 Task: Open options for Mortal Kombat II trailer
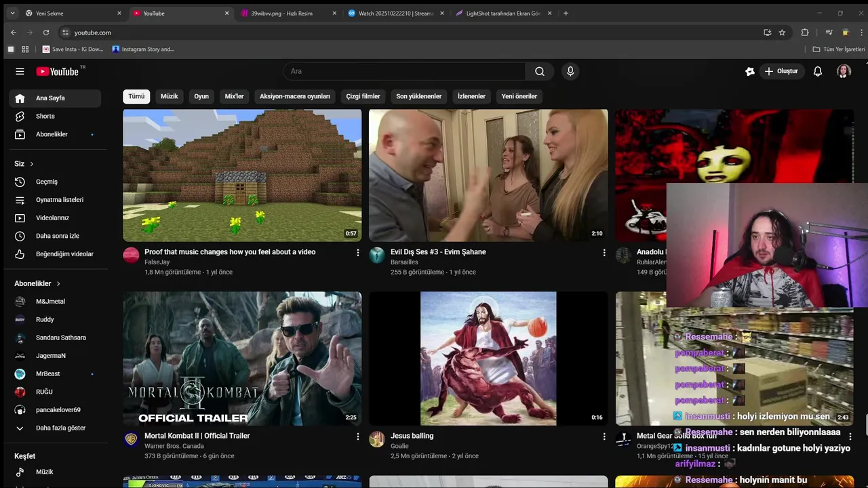coord(358,436)
